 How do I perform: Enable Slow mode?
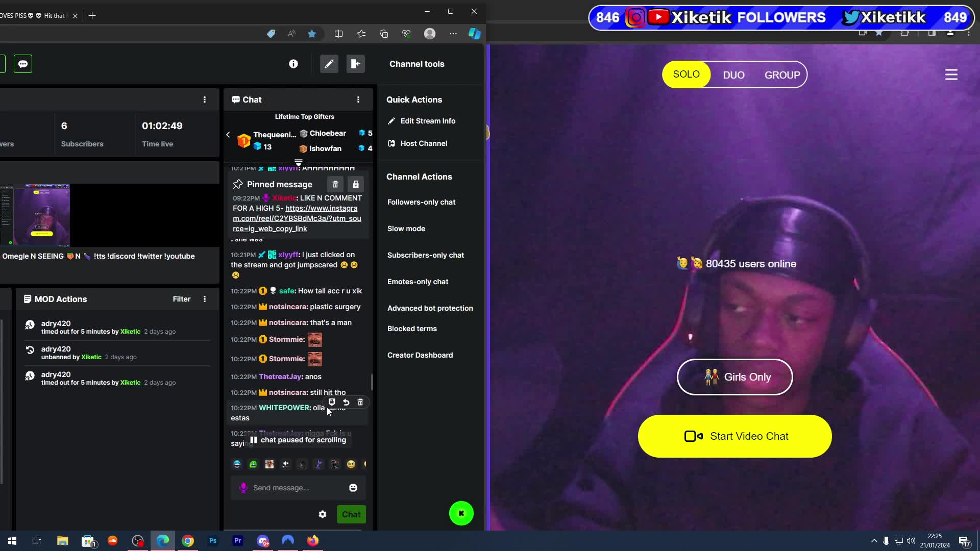[406, 229]
